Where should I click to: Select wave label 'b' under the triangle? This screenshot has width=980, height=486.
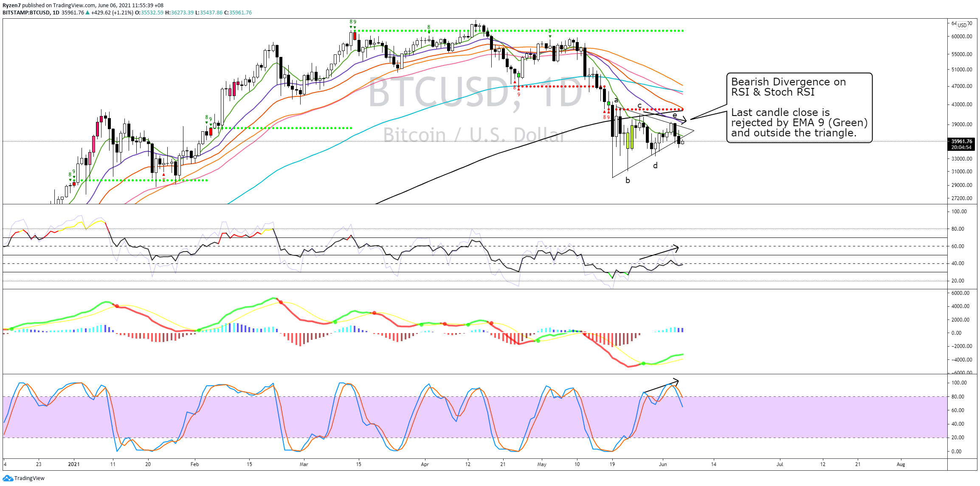(628, 180)
